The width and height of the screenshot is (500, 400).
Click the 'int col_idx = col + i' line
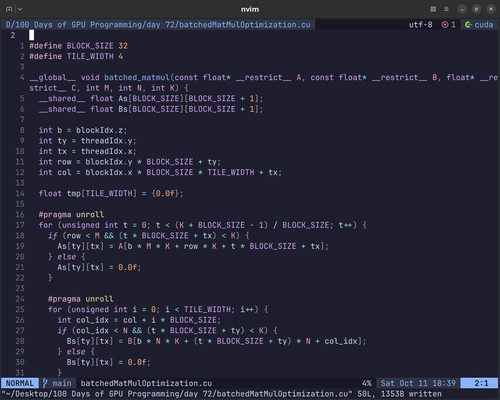(139, 320)
